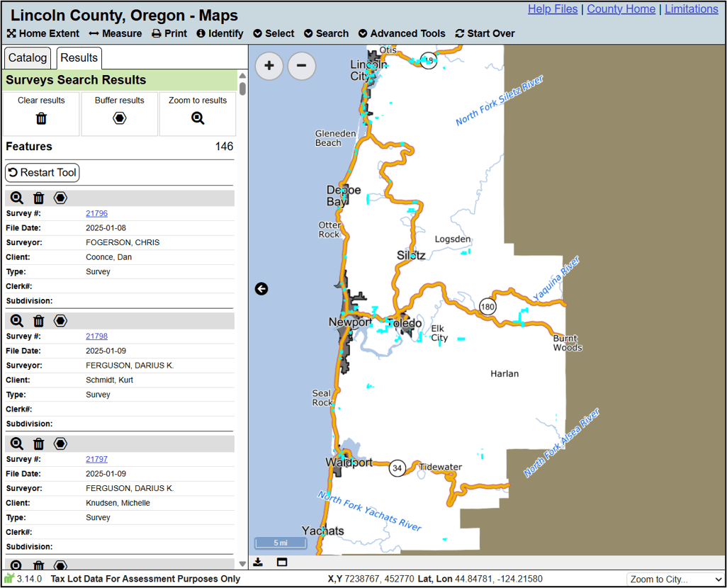This screenshot has height=588, width=727.
Task: Open the Search dropdown menu
Action: click(327, 33)
